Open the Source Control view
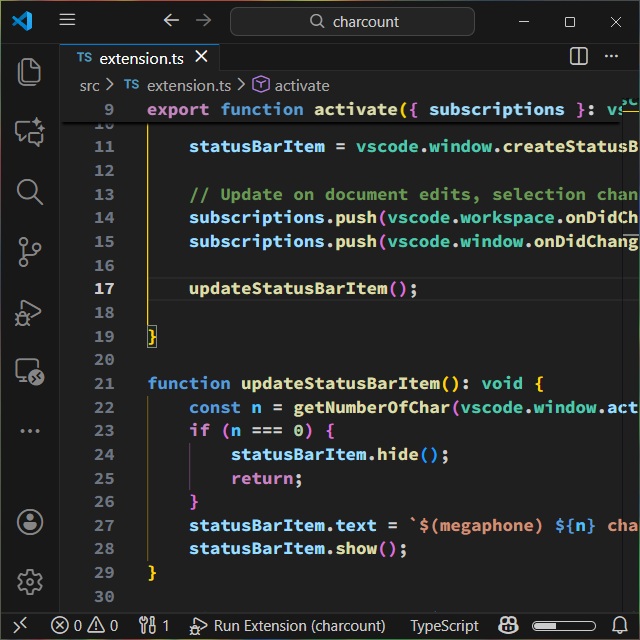Screen dimensions: 640x640 point(29,253)
